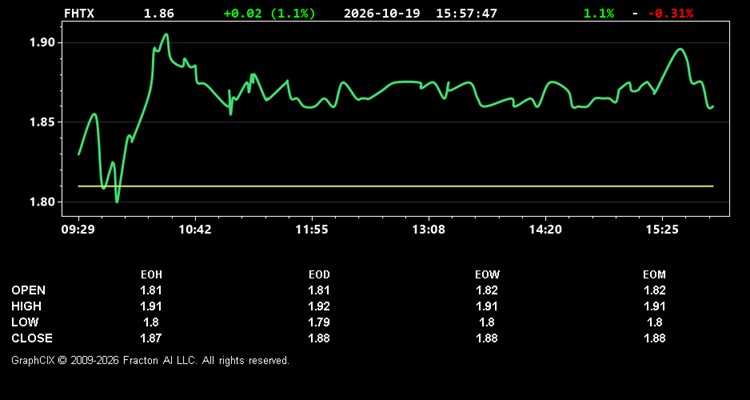The width and height of the screenshot is (750, 400).
Task: Click the green +0.02 (1.1%) change value
Action: coord(269,13)
